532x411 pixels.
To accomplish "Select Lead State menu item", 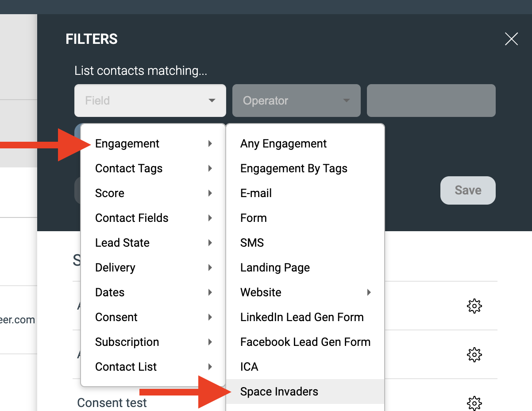I will pos(153,243).
